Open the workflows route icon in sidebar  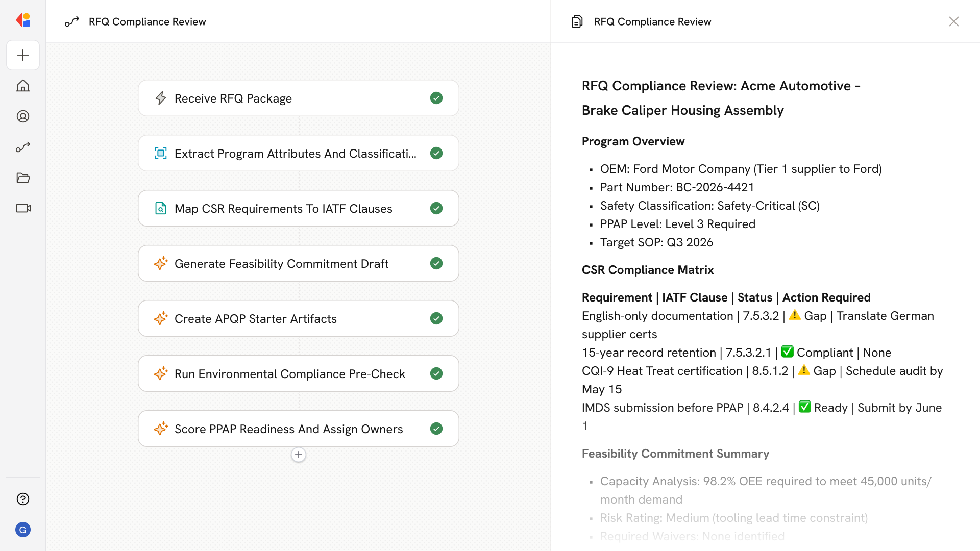23,147
